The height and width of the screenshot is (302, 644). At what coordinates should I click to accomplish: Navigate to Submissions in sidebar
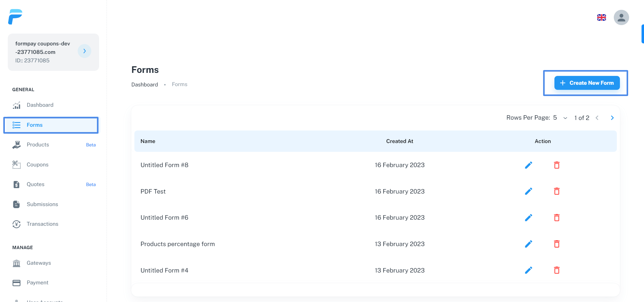click(x=42, y=204)
